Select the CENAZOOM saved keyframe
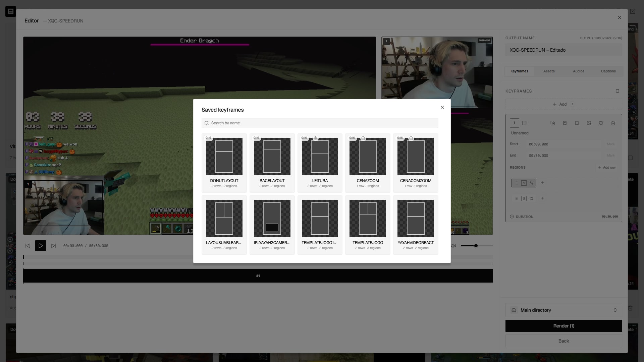The height and width of the screenshot is (362, 644). 368,163
